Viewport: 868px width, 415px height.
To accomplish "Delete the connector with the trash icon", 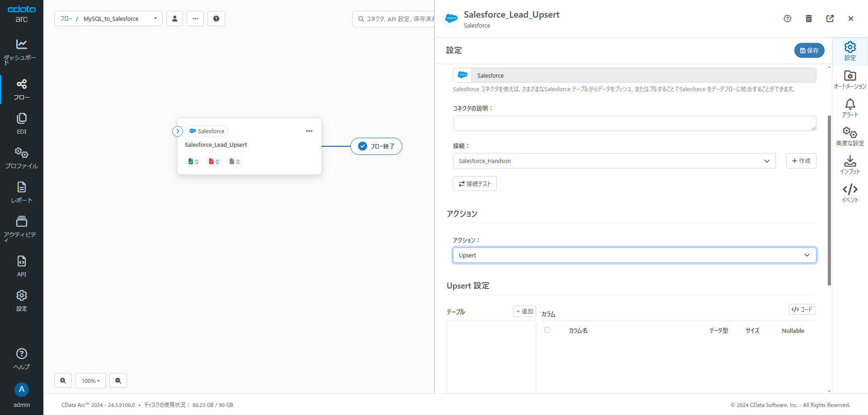I will click(x=808, y=19).
